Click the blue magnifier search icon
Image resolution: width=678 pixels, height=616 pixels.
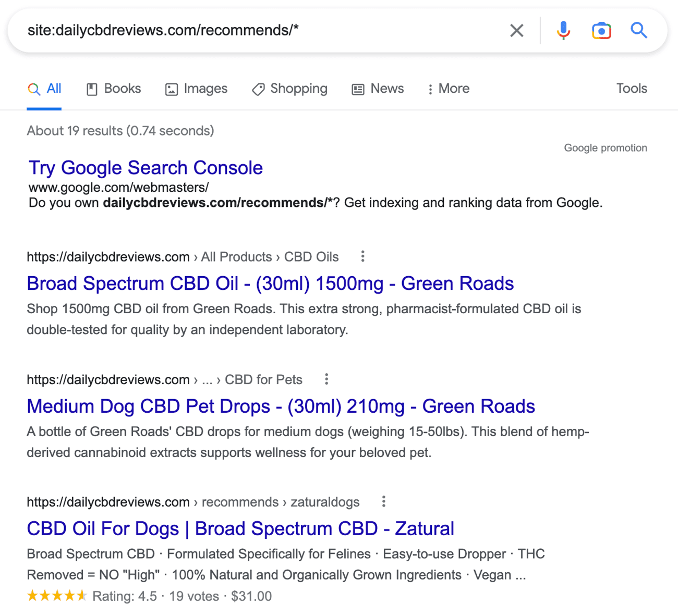639,31
